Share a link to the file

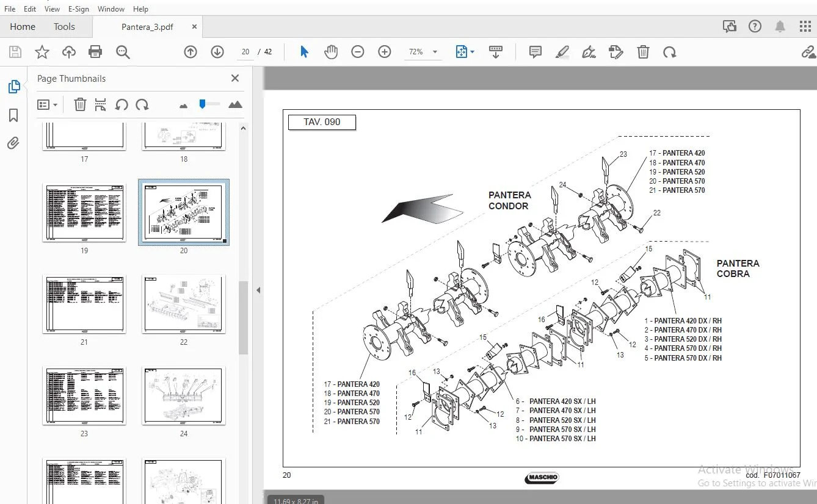(x=808, y=52)
